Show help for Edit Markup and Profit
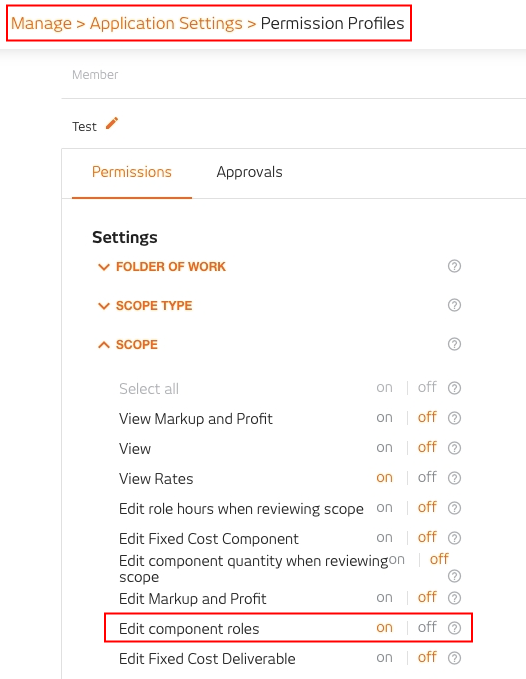This screenshot has width=526, height=679. point(454,598)
